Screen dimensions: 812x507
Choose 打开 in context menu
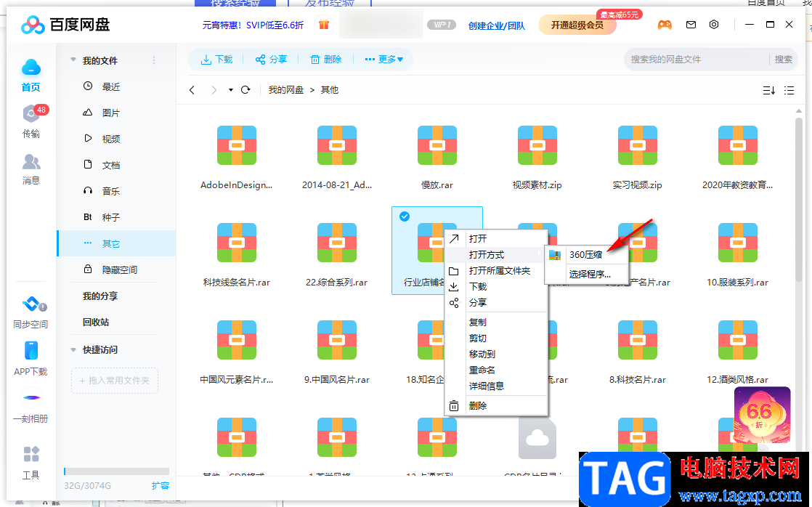tap(496, 238)
